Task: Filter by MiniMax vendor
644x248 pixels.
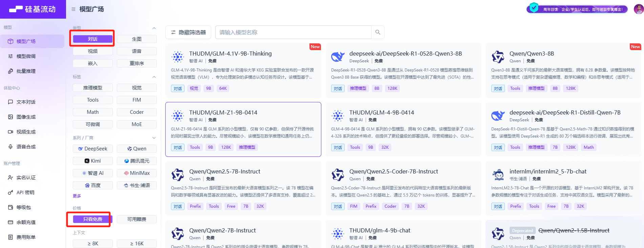Action: click(137, 173)
